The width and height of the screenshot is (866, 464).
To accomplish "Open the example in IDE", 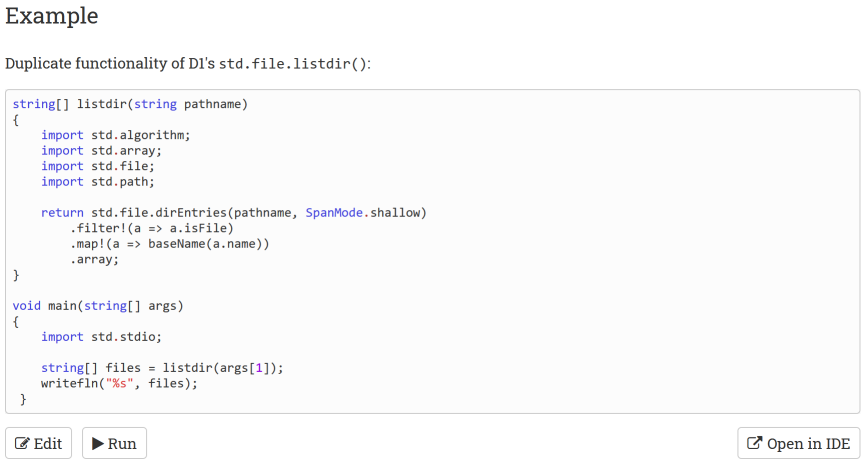I will (798, 444).
